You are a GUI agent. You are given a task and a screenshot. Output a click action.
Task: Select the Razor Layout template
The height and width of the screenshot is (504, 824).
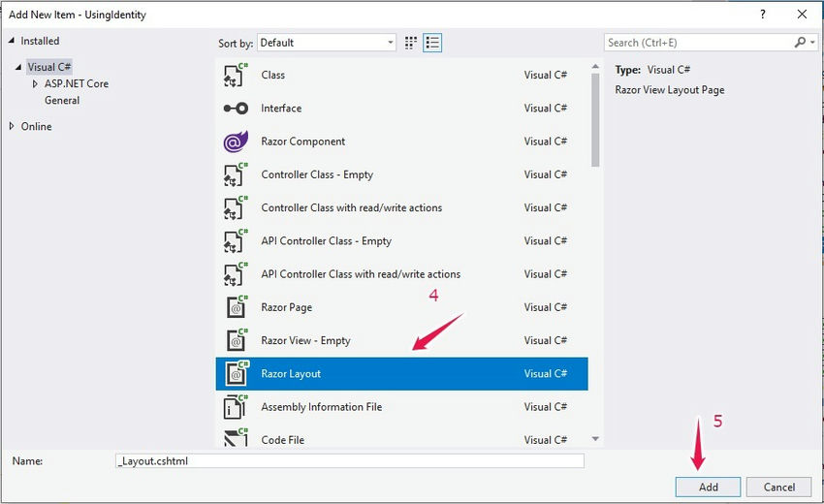(402, 374)
